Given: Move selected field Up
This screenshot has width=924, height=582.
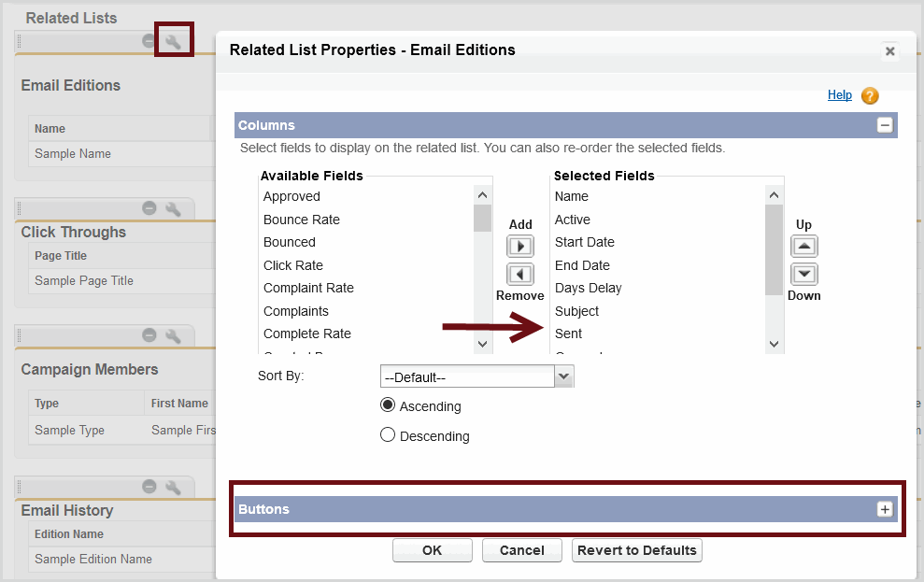Looking at the screenshot, I should [x=803, y=247].
